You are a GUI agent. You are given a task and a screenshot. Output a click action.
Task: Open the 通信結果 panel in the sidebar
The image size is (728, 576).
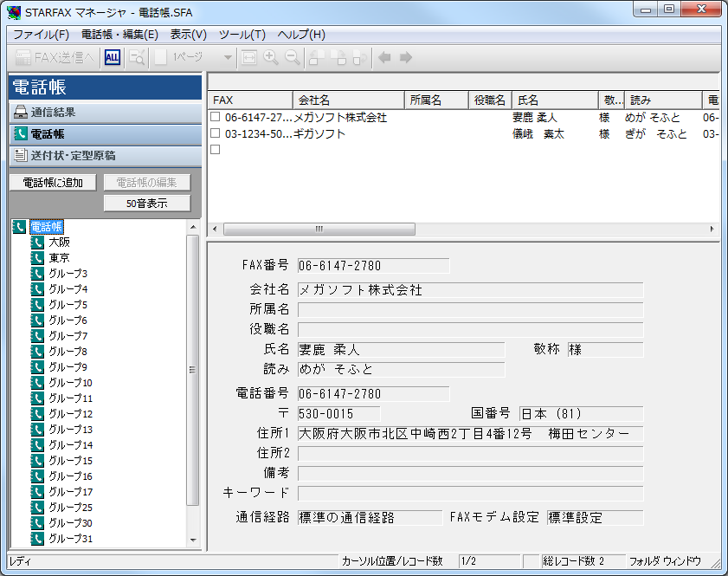[104, 112]
